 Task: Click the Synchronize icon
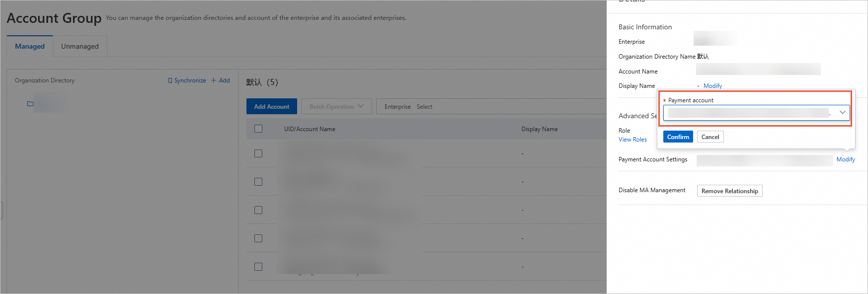click(170, 80)
